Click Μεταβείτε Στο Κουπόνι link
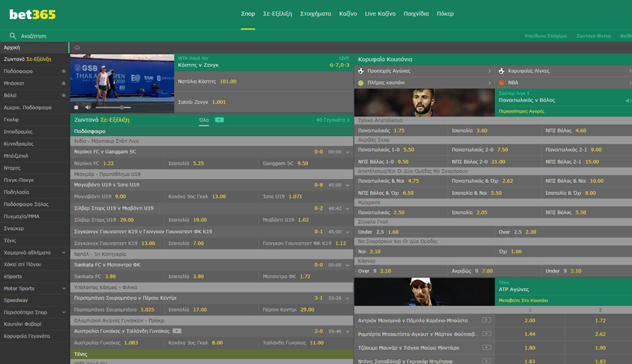This screenshot has height=364, width=632. [523, 300]
